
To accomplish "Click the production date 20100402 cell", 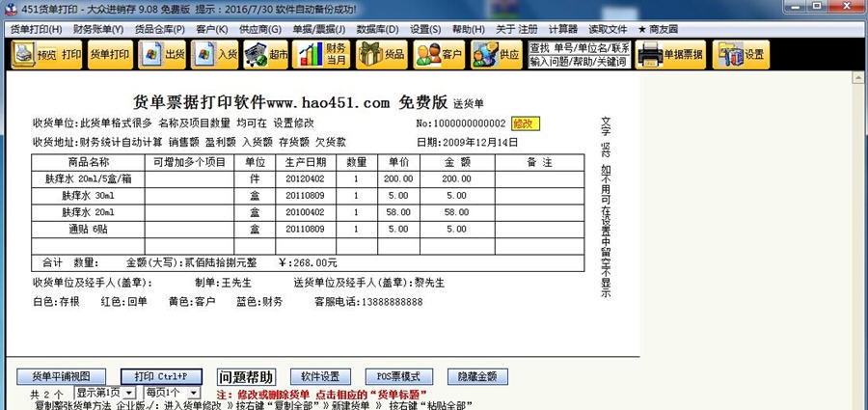I will (x=306, y=212).
